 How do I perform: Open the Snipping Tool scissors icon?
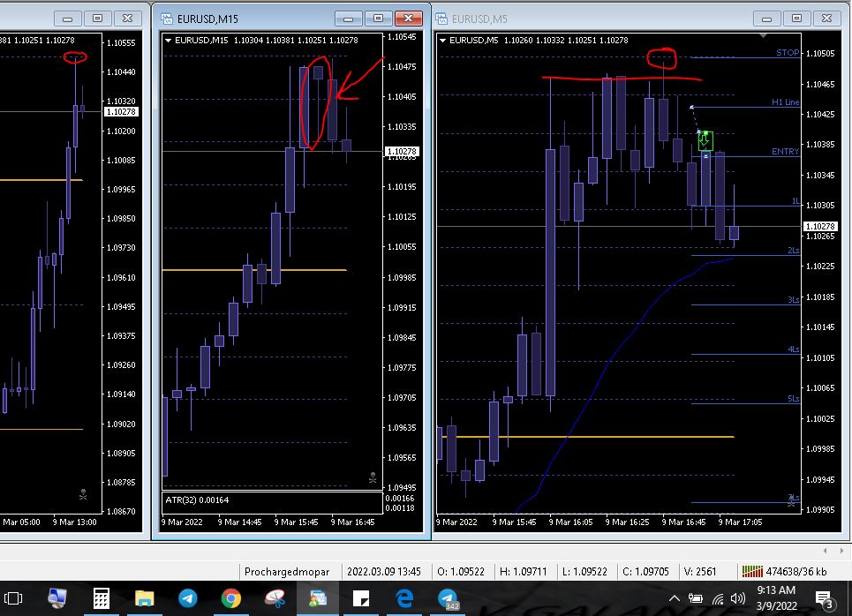click(275, 598)
